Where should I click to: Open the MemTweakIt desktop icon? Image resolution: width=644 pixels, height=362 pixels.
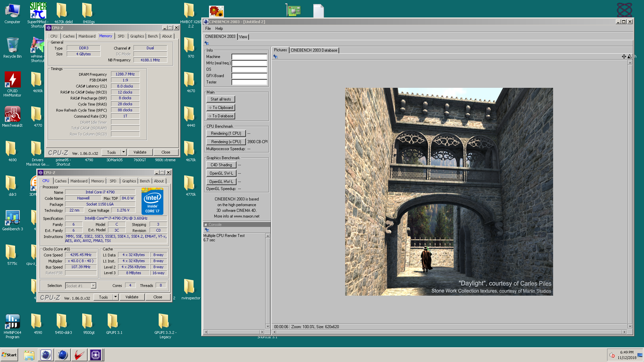pos(12,117)
